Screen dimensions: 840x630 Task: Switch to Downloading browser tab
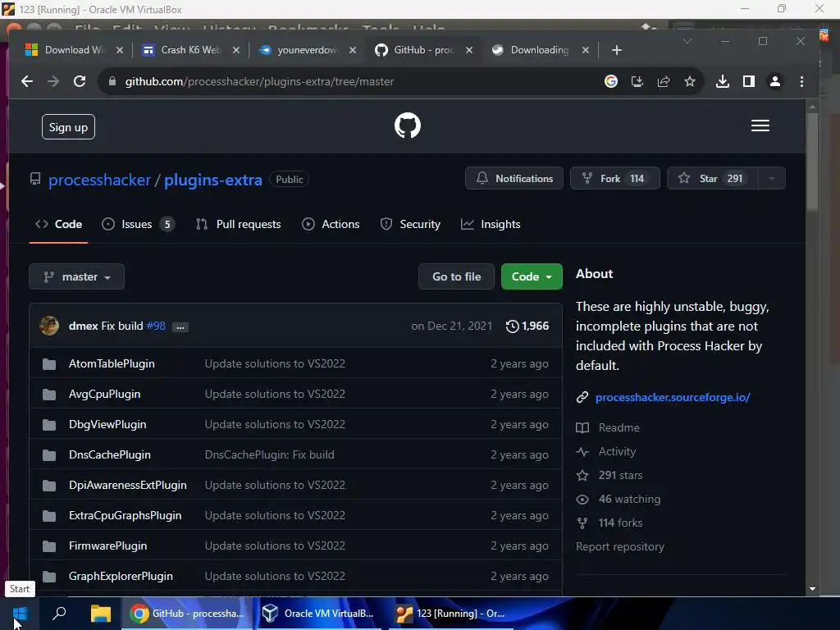click(x=540, y=50)
